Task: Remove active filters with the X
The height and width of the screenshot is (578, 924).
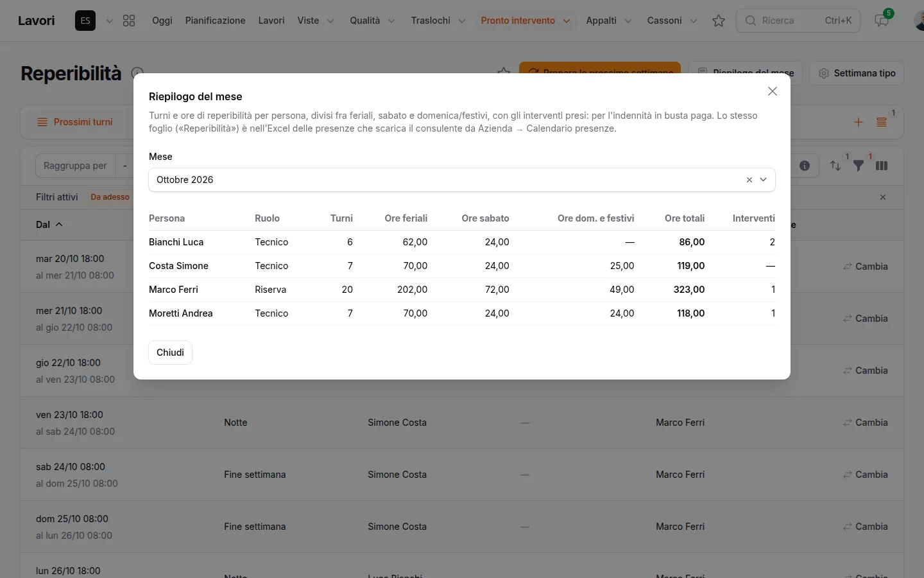Action: (x=883, y=197)
